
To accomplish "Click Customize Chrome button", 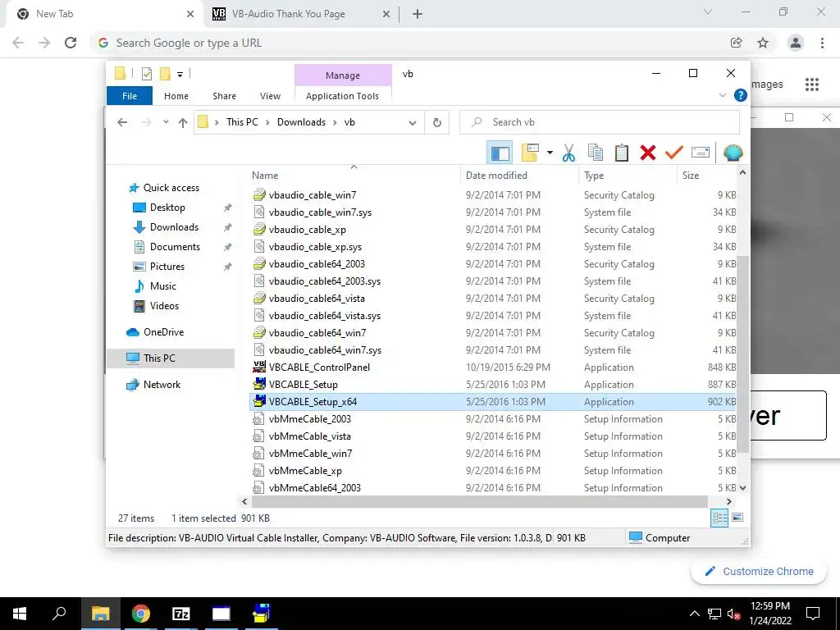I will pos(759,572).
